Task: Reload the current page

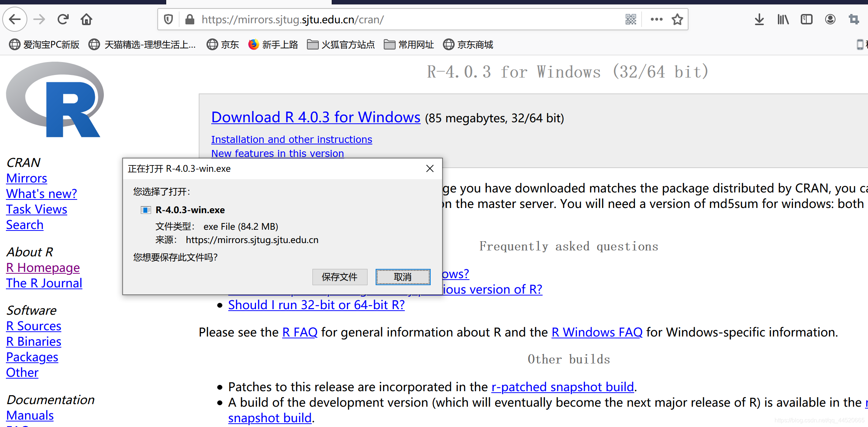Action: [63, 19]
